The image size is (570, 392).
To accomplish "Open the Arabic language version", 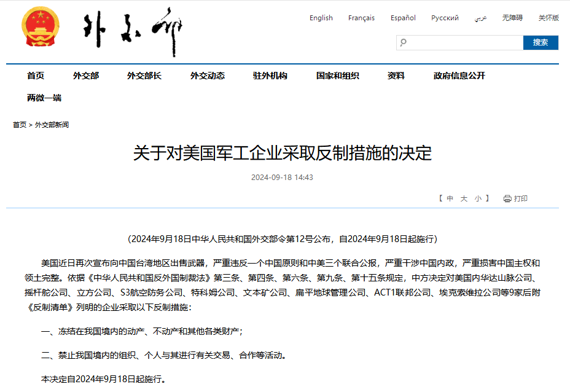I will point(480,18).
